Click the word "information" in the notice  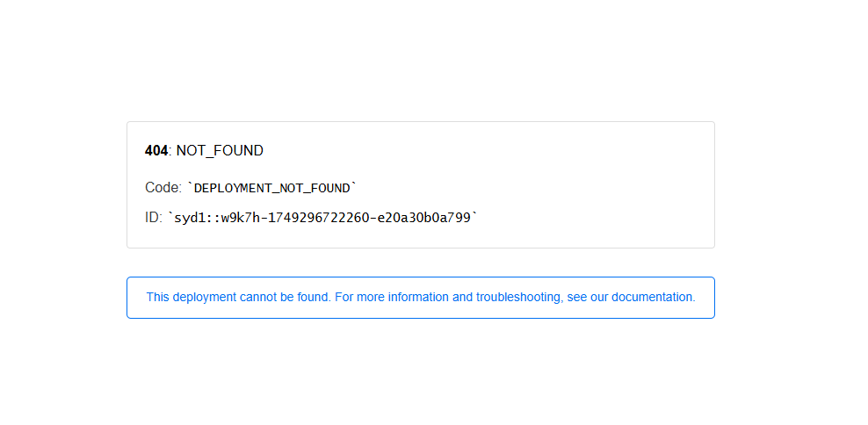[418, 298]
